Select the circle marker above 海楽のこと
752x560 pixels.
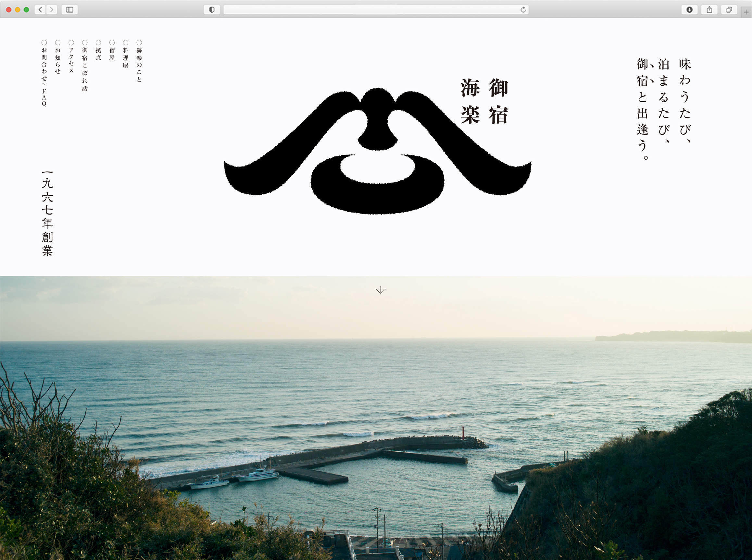coord(139,43)
